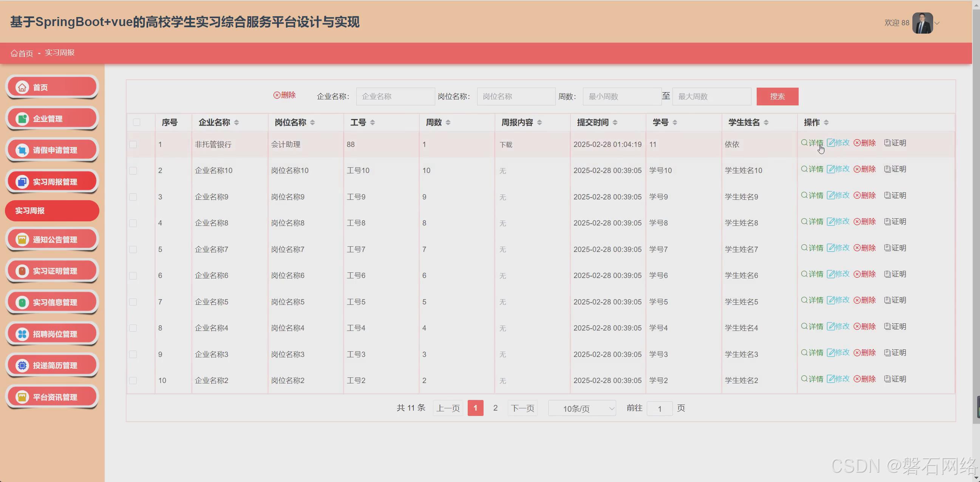Click the 最小周数 input field

621,97
